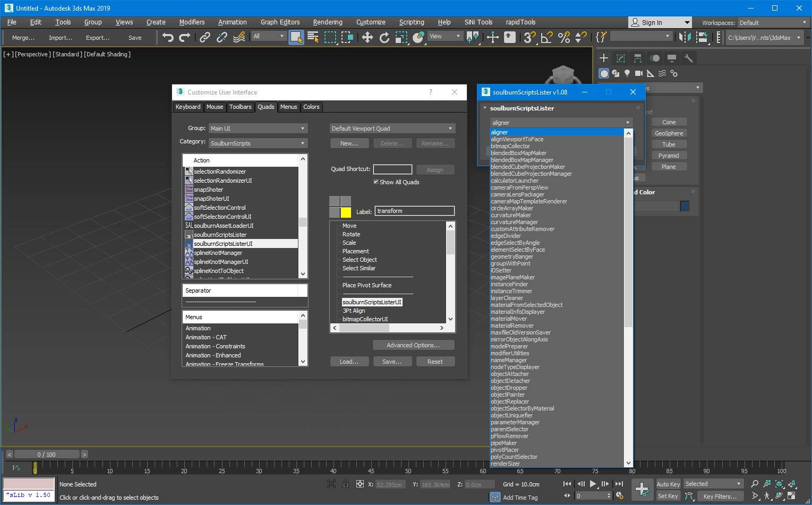Show Cameras category in Create panel
812x505 pixels.
pos(639,73)
